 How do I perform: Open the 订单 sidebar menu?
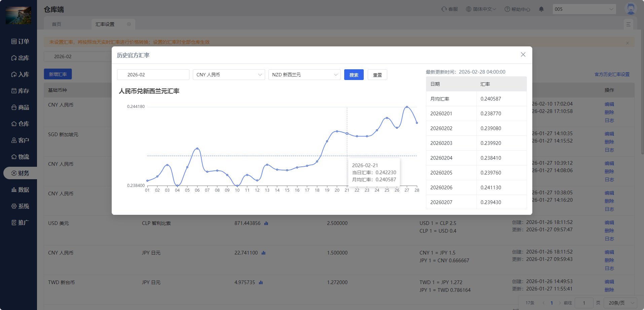(x=20, y=41)
